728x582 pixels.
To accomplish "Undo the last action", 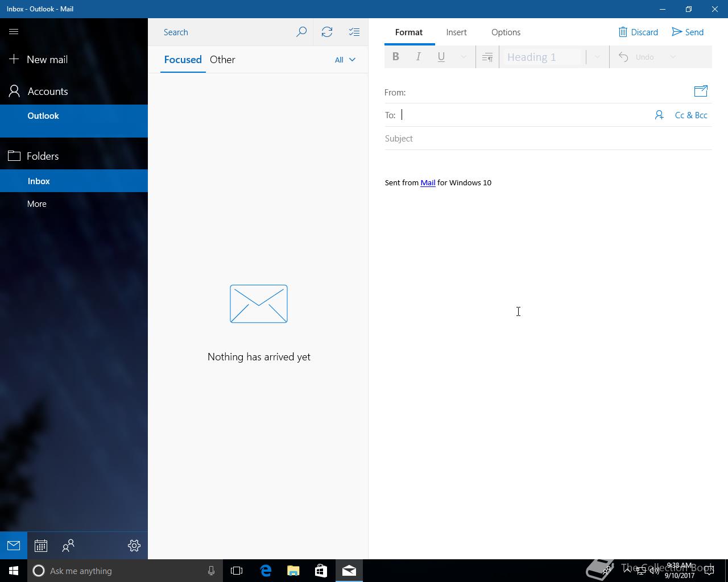I will tap(637, 57).
